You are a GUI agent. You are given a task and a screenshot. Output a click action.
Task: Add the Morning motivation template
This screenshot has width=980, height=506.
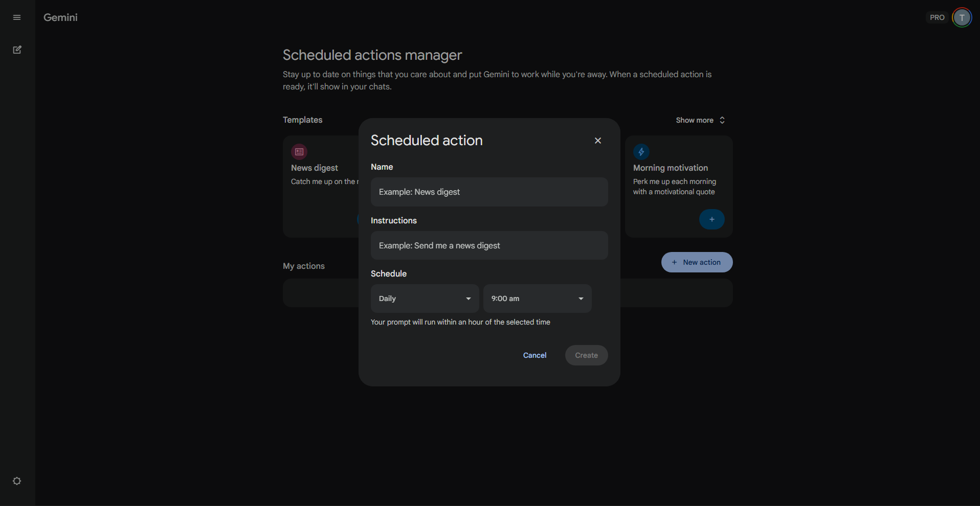[711, 219]
